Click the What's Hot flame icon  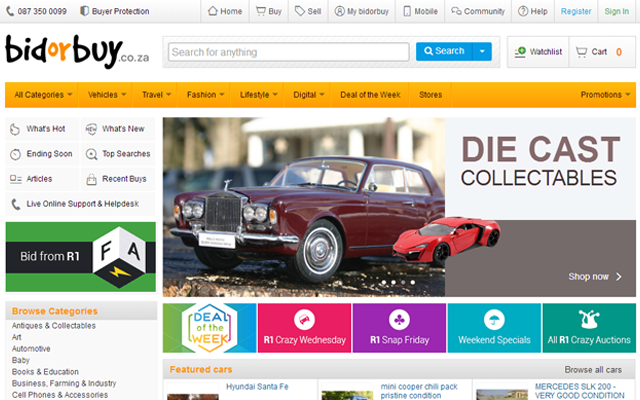15,129
